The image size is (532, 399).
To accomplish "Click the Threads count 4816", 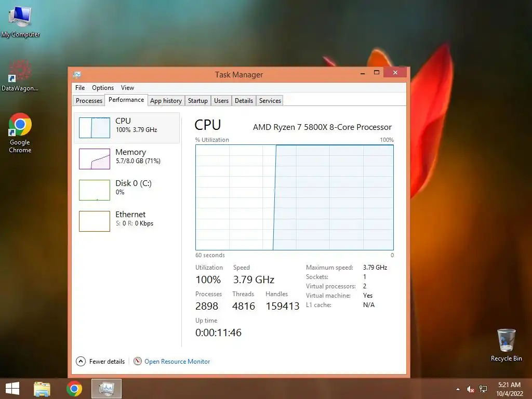I will click(x=244, y=306).
